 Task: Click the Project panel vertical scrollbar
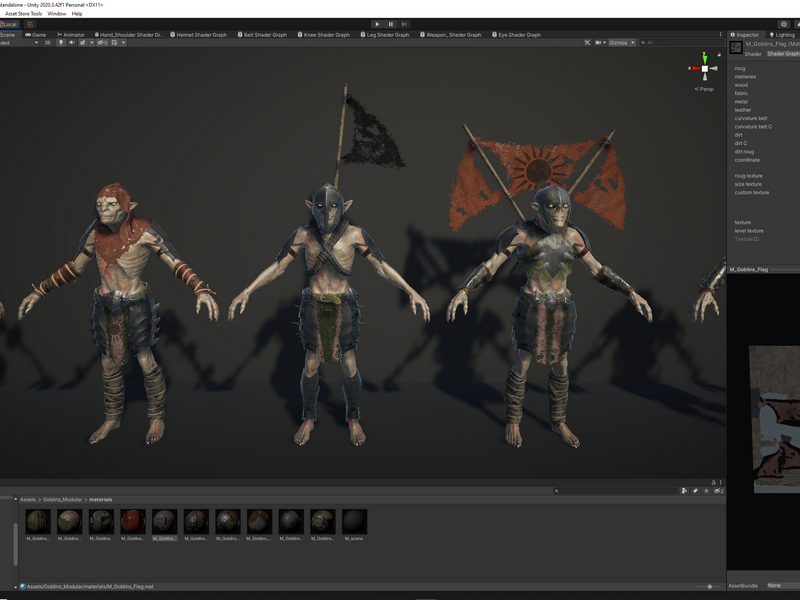click(15, 544)
